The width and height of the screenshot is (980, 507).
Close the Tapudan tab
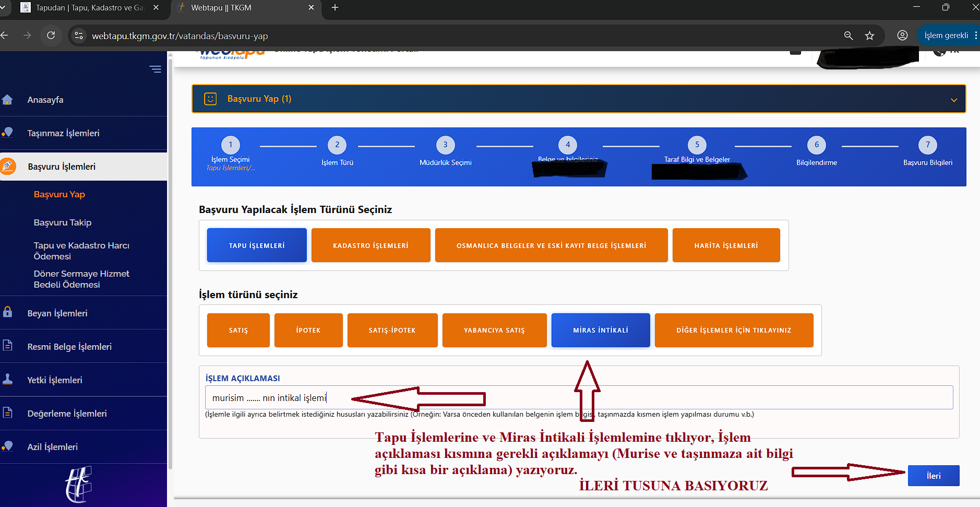(156, 7)
